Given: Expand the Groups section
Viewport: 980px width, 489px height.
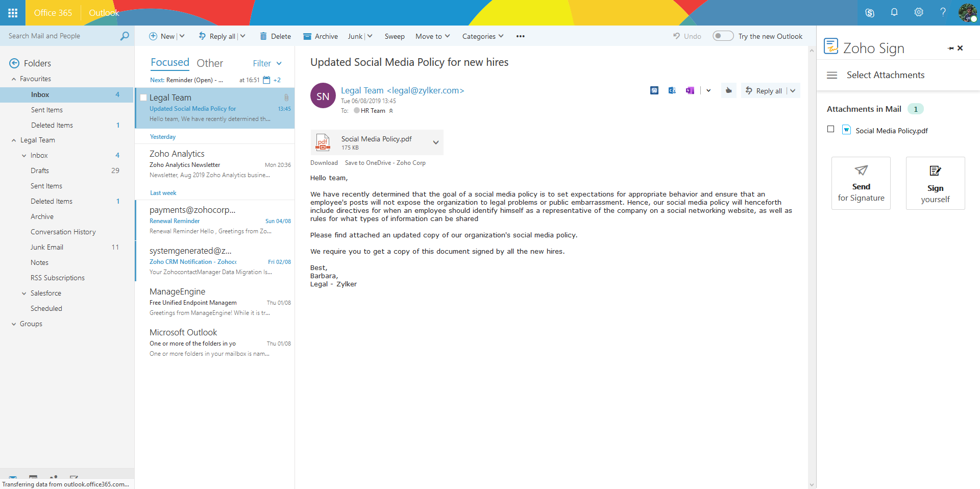Looking at the screenshot, I should point(14,324).
